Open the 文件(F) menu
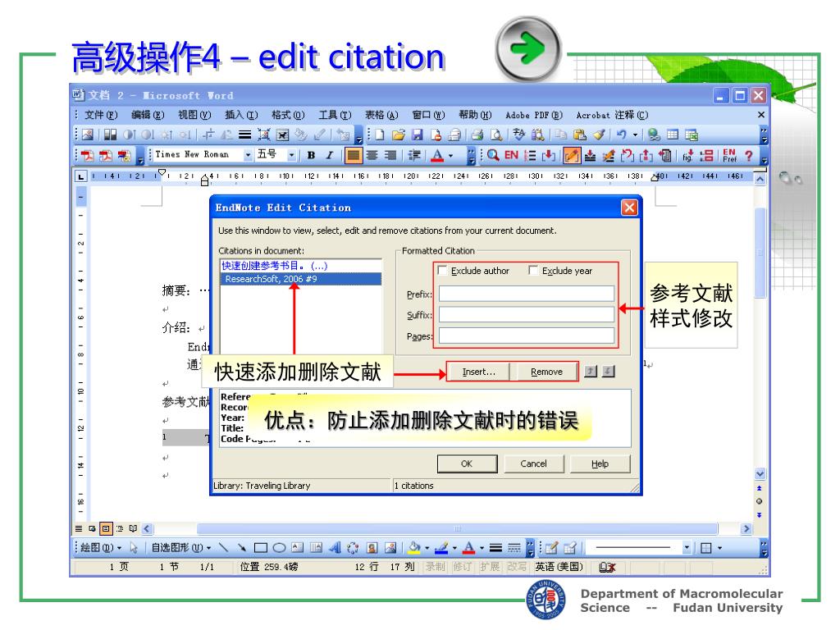 (101, 115)
